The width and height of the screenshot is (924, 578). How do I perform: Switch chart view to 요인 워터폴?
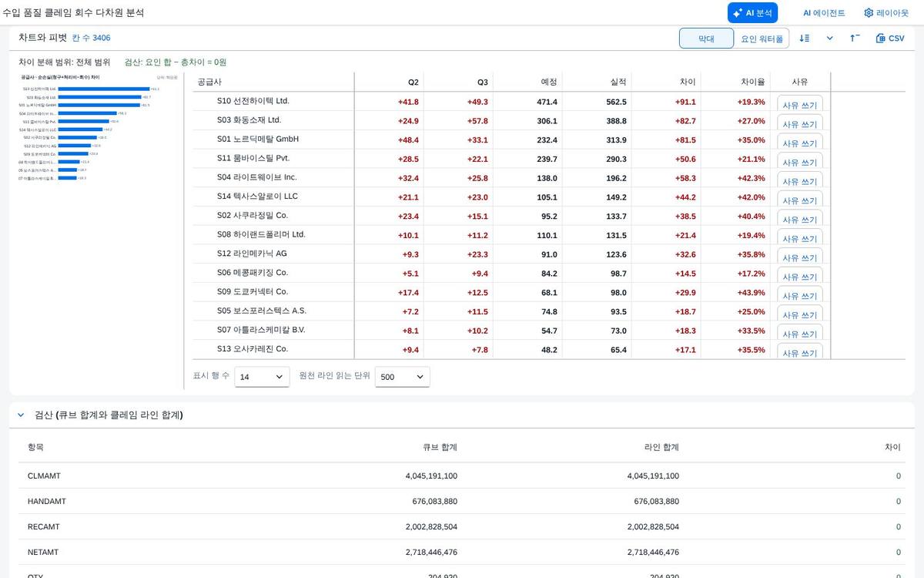tap(762, 38)
